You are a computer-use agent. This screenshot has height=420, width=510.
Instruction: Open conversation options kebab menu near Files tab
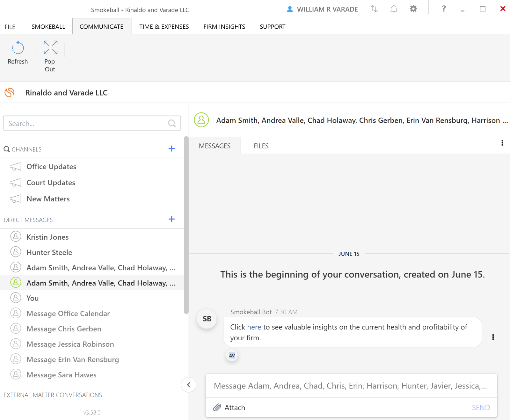pyautogui.click(x=502, y=143)
